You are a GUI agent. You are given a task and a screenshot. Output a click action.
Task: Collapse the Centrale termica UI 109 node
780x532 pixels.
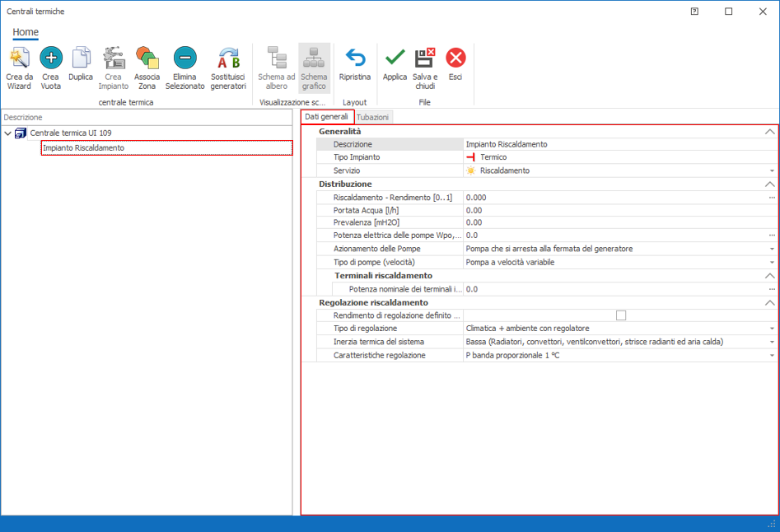tap(8, 133)
